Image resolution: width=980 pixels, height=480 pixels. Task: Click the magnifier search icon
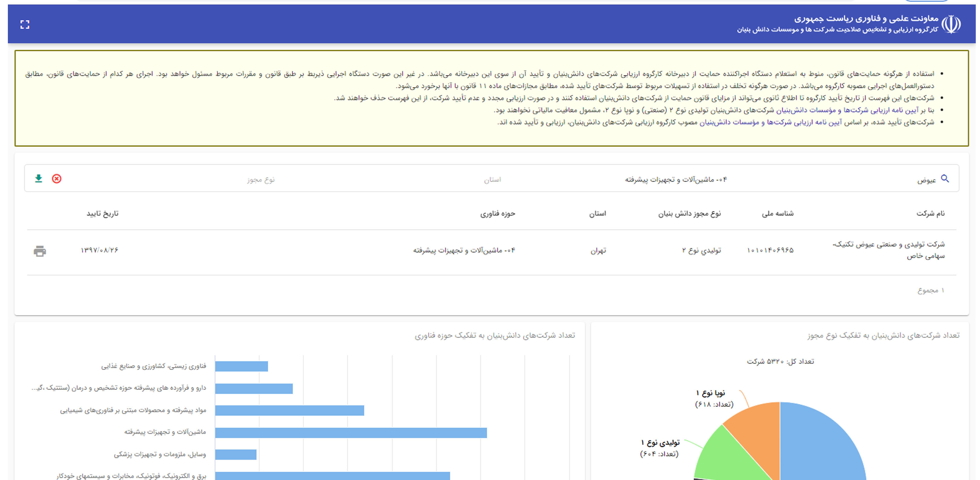pyautogui.click(x=945, y=178)
